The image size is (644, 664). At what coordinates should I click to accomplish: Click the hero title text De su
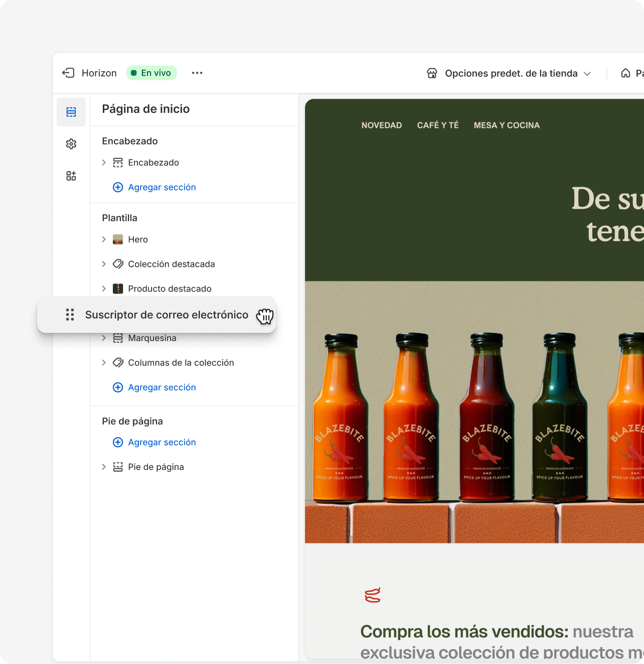point(607,198)
